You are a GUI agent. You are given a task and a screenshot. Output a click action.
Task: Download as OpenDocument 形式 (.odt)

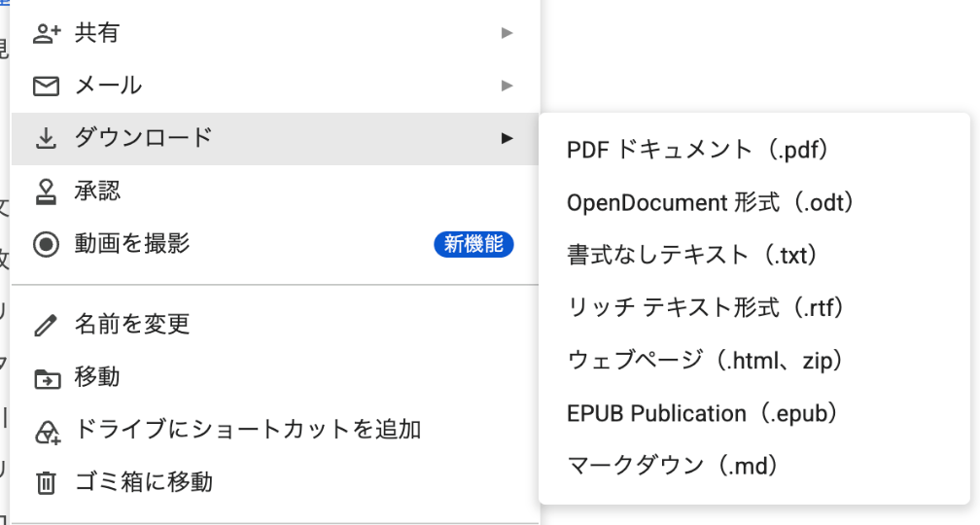754,202
